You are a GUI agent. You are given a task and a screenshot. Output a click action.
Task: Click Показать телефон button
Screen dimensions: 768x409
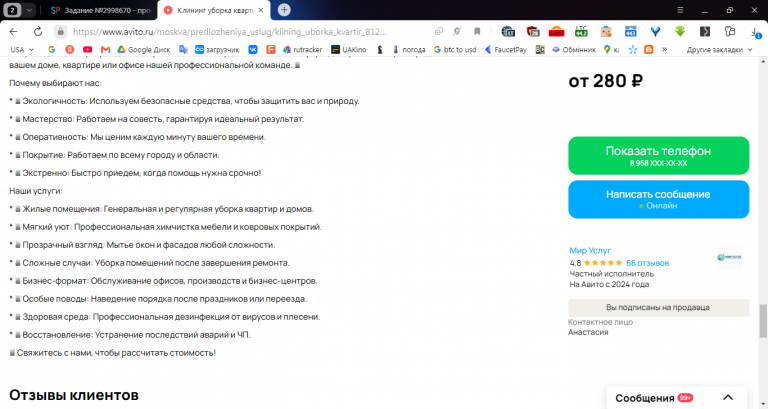[658, 155]
